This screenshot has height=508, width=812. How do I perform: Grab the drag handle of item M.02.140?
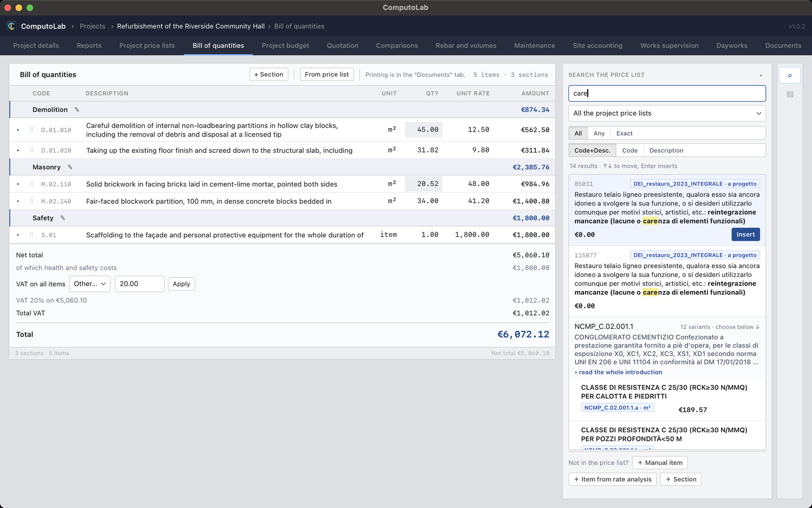click(31, 201)
